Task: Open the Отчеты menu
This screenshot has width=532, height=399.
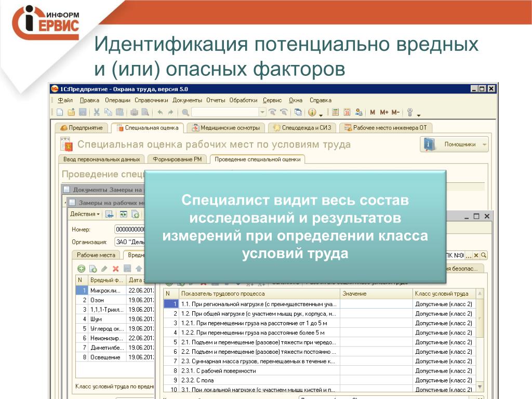Action: coord(216,100)
